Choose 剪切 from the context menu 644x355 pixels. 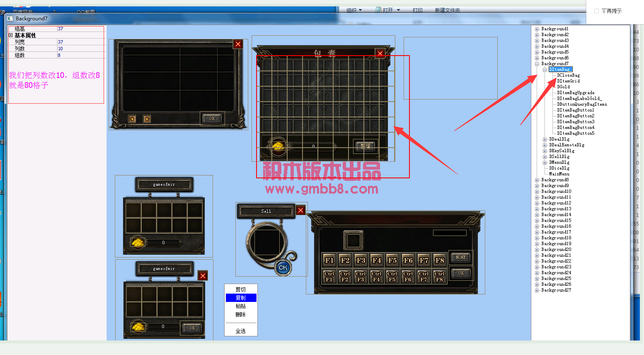click(241, 289)
